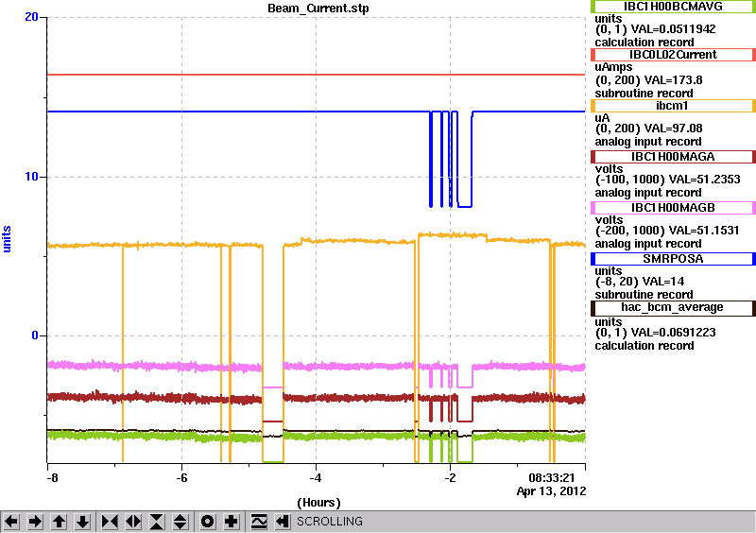Screen dimensions: 756x533
Task: Click subroutine record under IBC0L02Current
Action: (x=644, y=94)
